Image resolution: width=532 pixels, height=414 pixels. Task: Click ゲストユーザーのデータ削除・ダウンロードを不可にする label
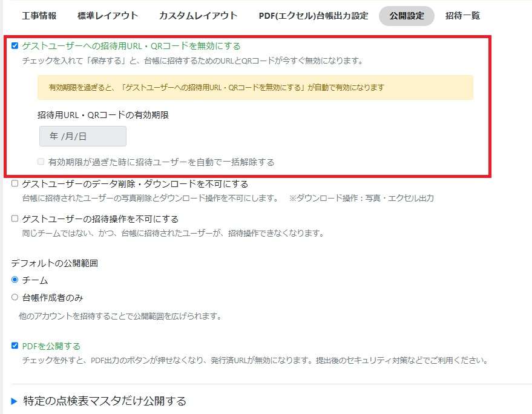135,184
